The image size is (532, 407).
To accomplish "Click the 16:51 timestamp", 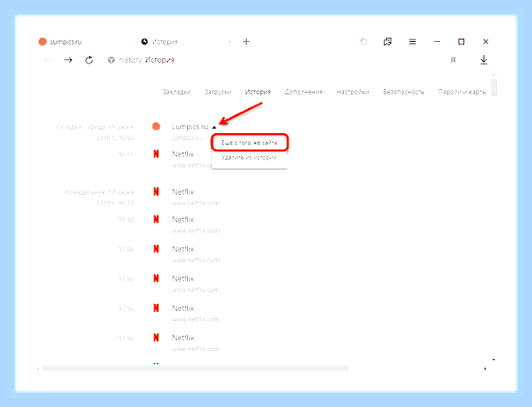I will (x=126, y=155).
